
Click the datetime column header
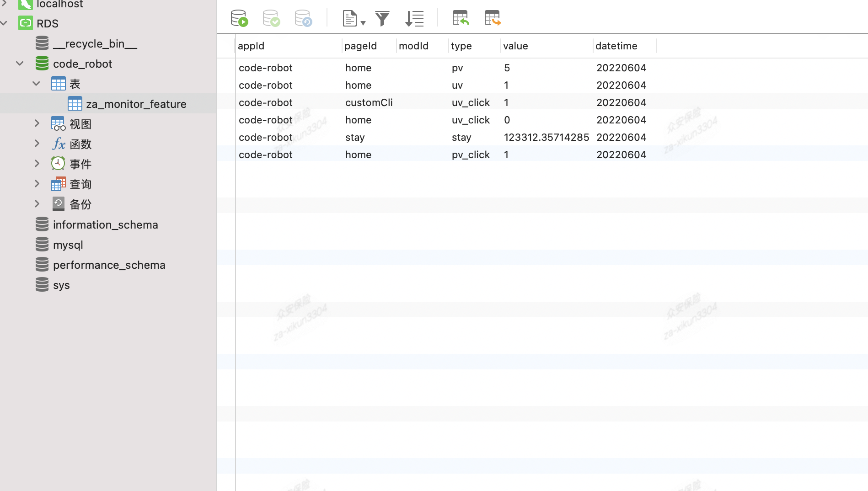point(625,46)
